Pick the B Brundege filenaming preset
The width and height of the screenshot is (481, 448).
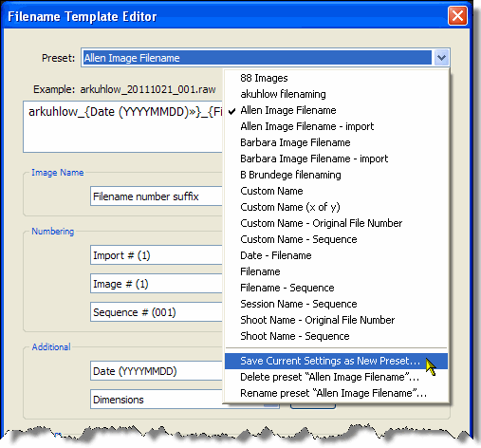pos(336,175)
